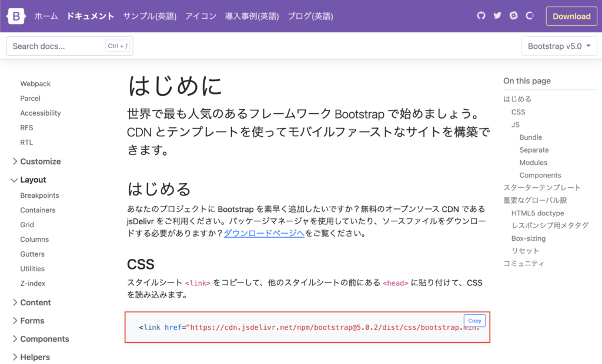This screenshot has width=602, height=364.
Task: Open the Bootstrap v5.0 version dropdown
Action: [559, 46]
